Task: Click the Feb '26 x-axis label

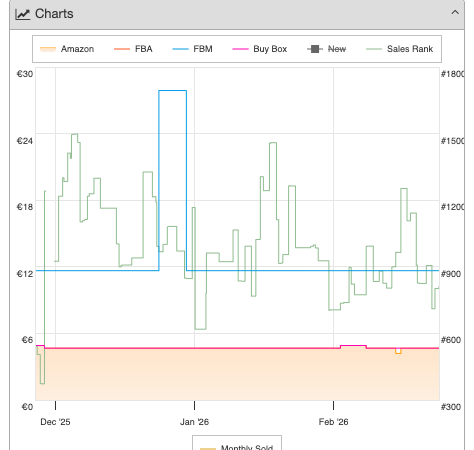Action: click(333, 422)
